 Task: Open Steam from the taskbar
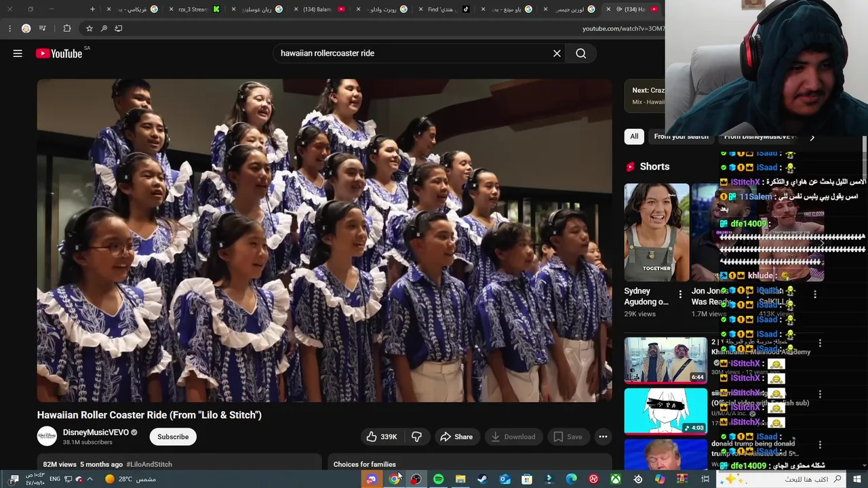point(482,479)
